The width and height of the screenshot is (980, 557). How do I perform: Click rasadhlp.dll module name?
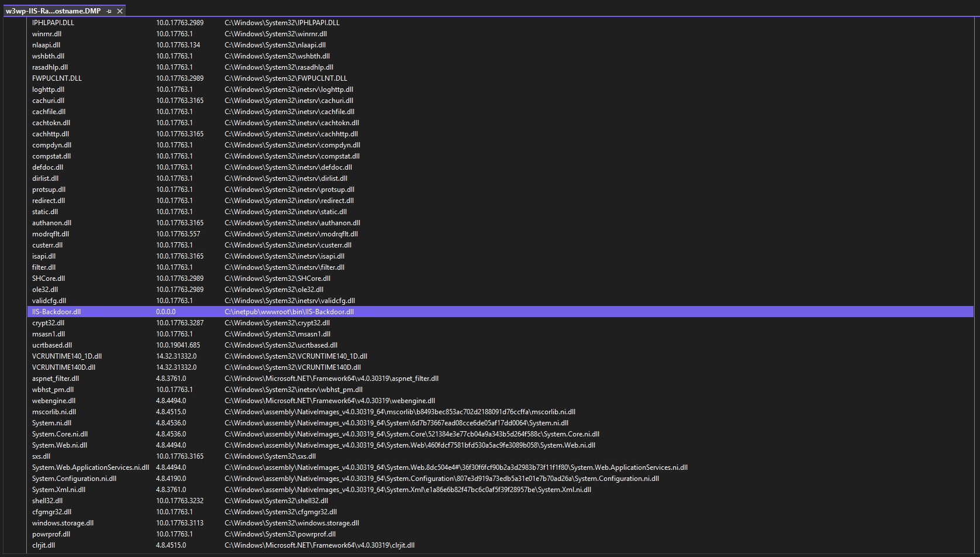(x=50, y=67)
